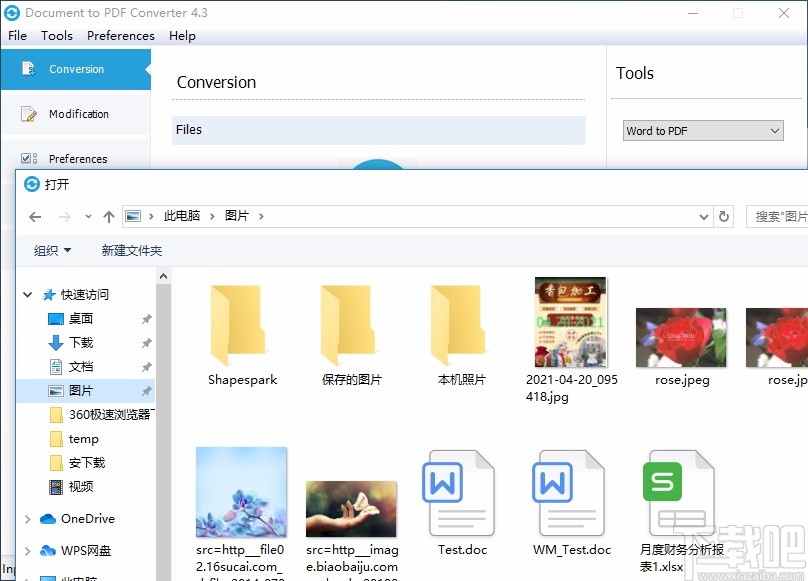Image resolution: width=808 pixels, height=581 pixels.
Task: Open the address bar dropdown chevron
Action: click(702, 216)
